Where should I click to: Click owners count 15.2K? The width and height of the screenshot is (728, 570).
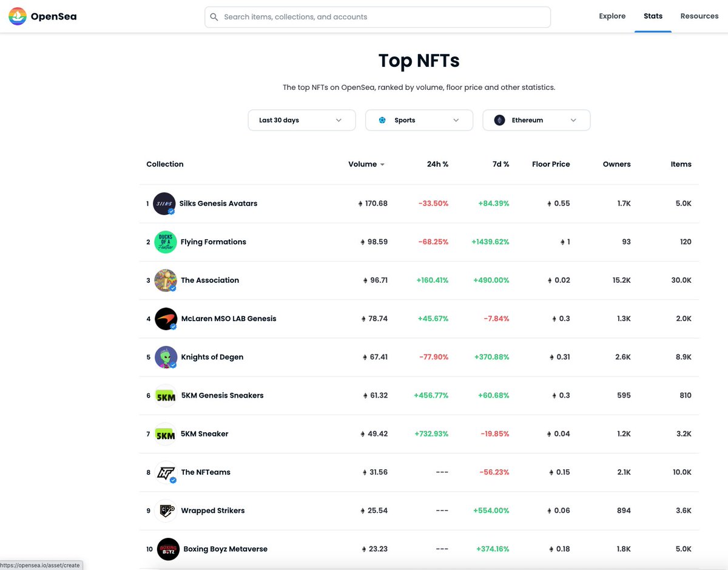pyautogui.click(x=622, y=280)
